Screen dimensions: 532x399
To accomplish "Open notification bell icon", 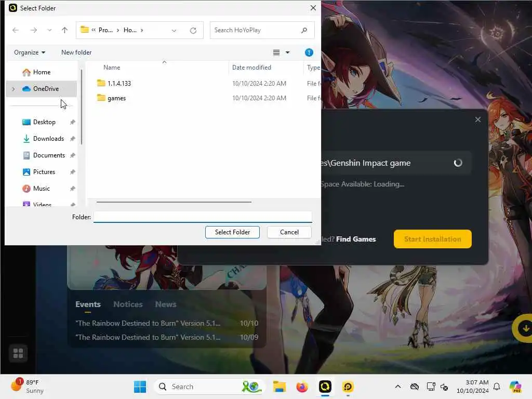I will 496,387.
